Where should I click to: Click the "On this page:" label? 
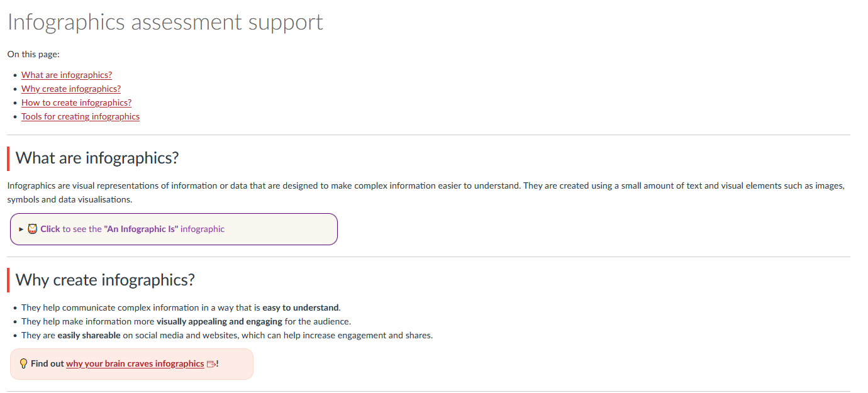click(33, 54)
